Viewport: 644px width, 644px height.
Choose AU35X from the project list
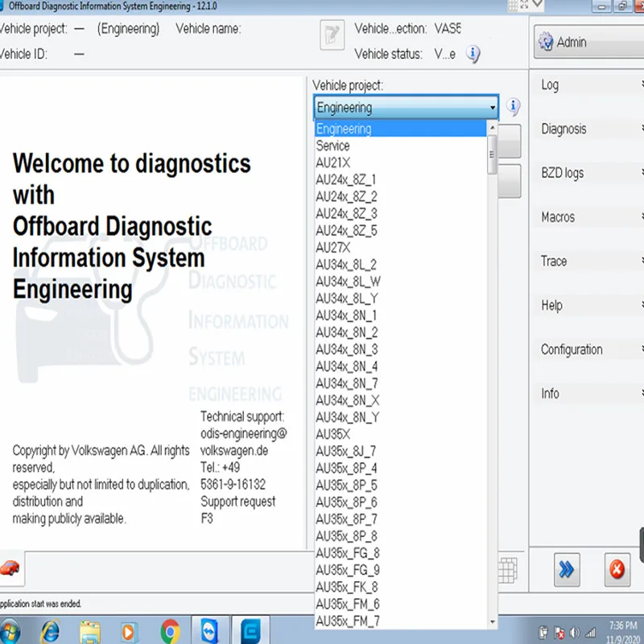tap(401, 434)
